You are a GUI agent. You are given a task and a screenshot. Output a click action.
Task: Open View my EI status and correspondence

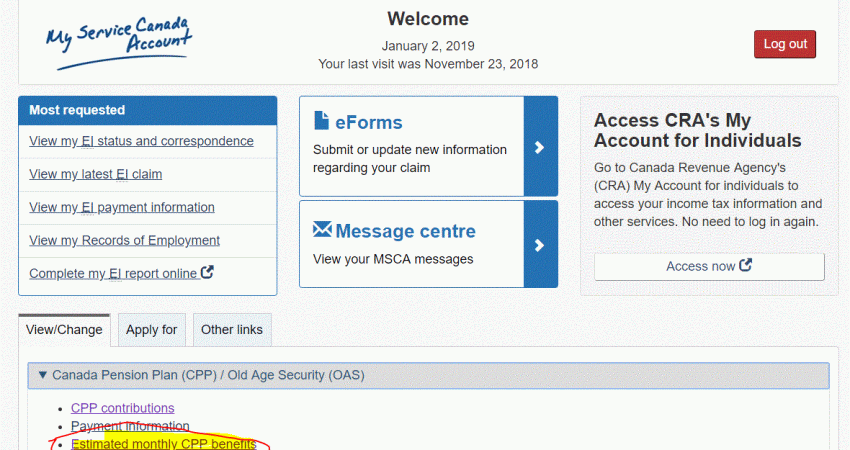(141, 142)
